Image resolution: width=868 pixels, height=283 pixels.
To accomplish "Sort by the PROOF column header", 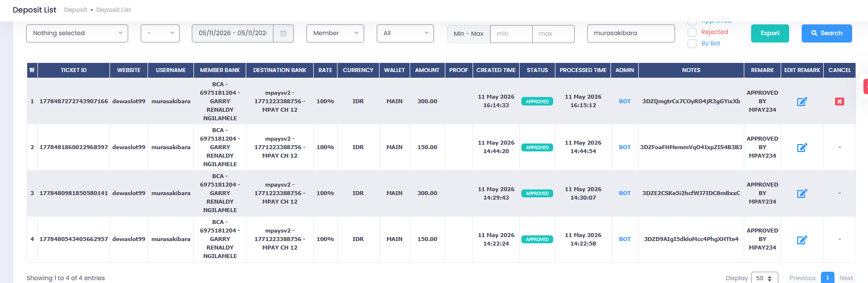I will [x=458, y=70].
